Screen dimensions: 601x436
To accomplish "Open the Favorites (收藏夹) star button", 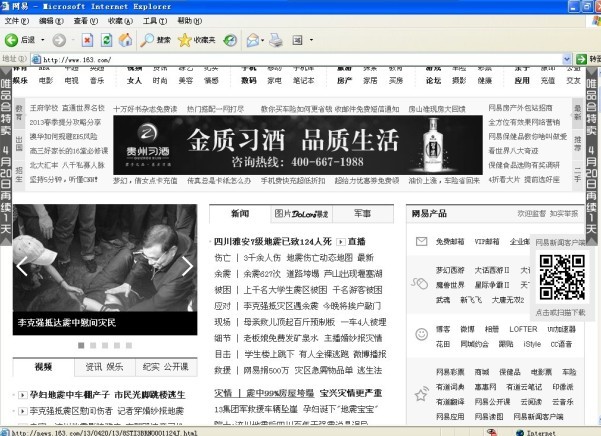I will click(196, 40).
